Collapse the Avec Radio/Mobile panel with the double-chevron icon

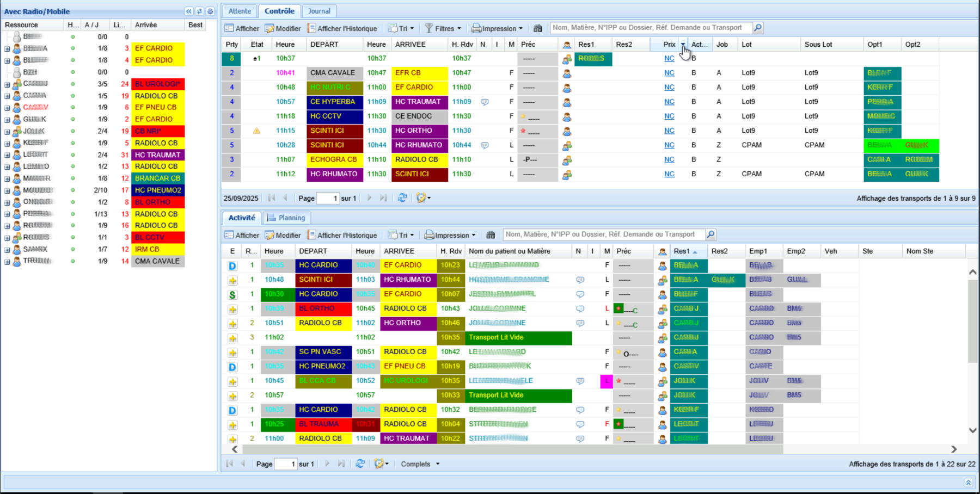(188, 11)
